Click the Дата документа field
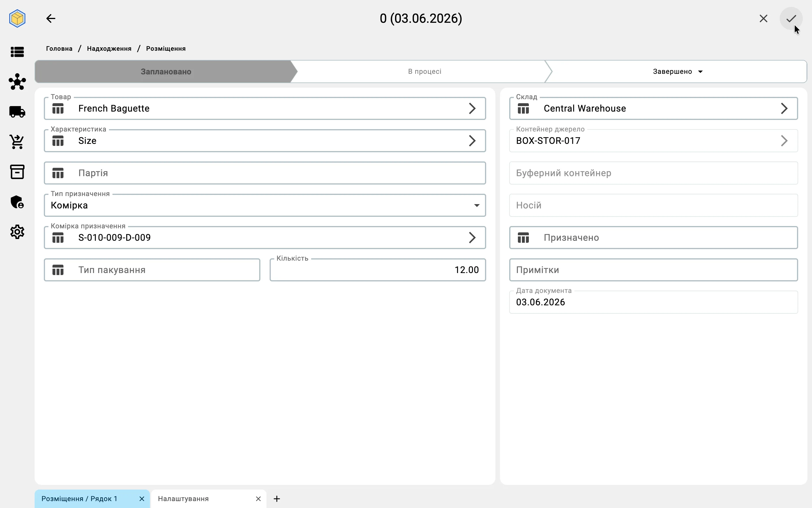 (x=653, y=302)
